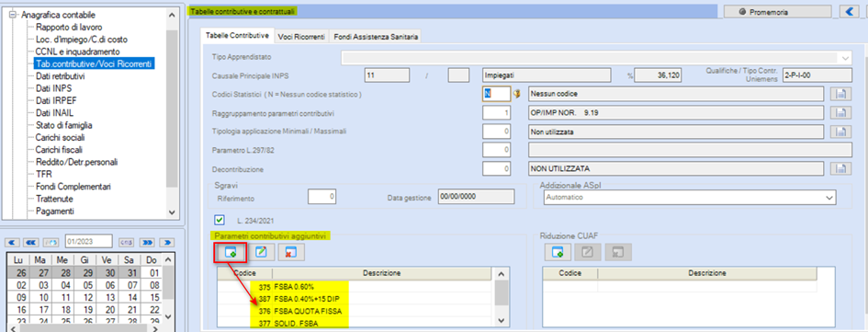Collapse the Anagrafica contabile tree node
Screen dimensions: 868x332
click(x=13, y=15)
